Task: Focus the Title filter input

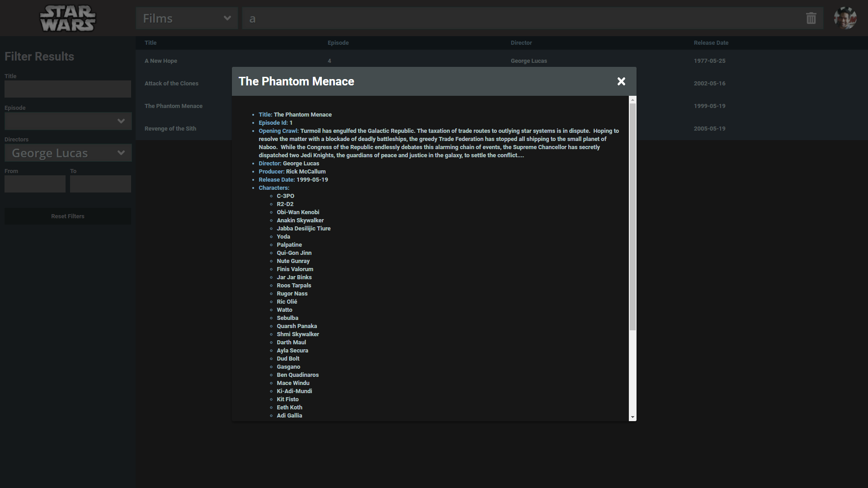Action: [x=68, y=89]
